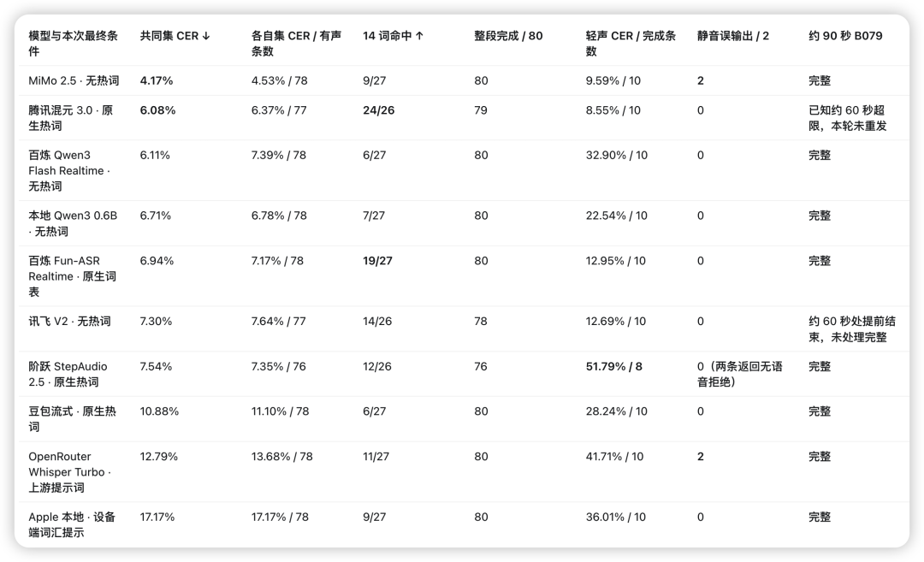Select the 阶跃 StepAudio 2.5 row label
The height and width of the screenshot is (562, 924).
pos(68,374)
